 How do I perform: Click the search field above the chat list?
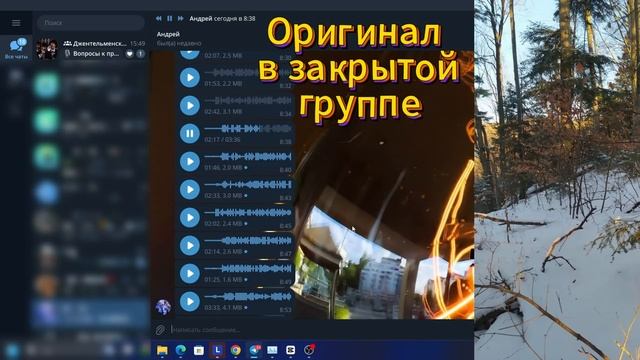91,23
